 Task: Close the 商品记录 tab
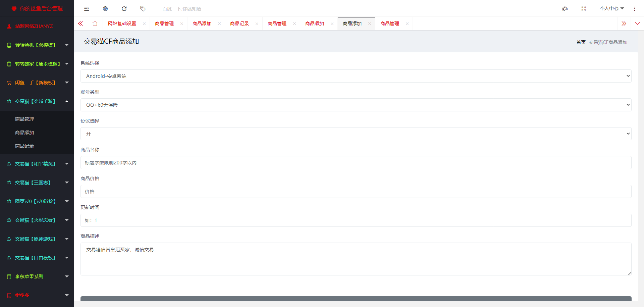click(x=257, y=23)
